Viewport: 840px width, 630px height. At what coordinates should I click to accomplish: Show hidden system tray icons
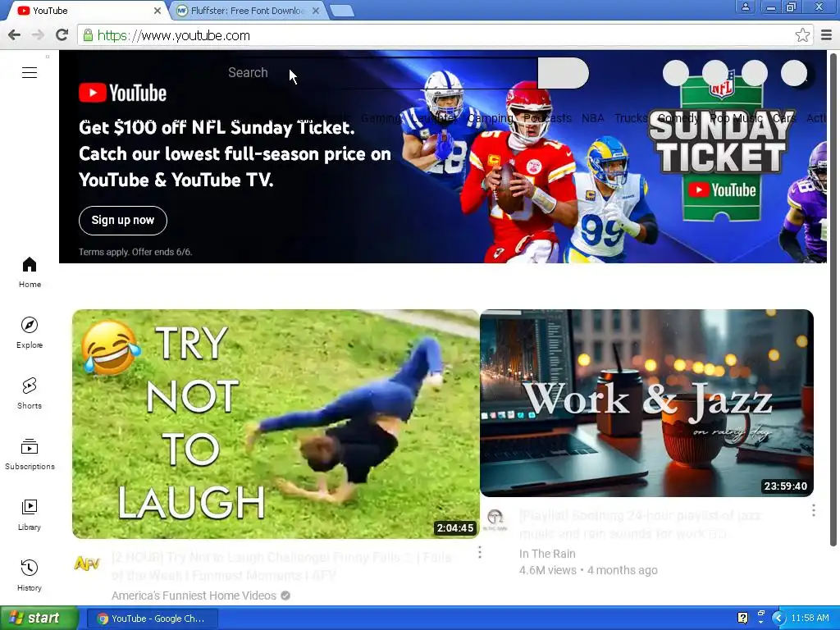[x=778, y=618]
